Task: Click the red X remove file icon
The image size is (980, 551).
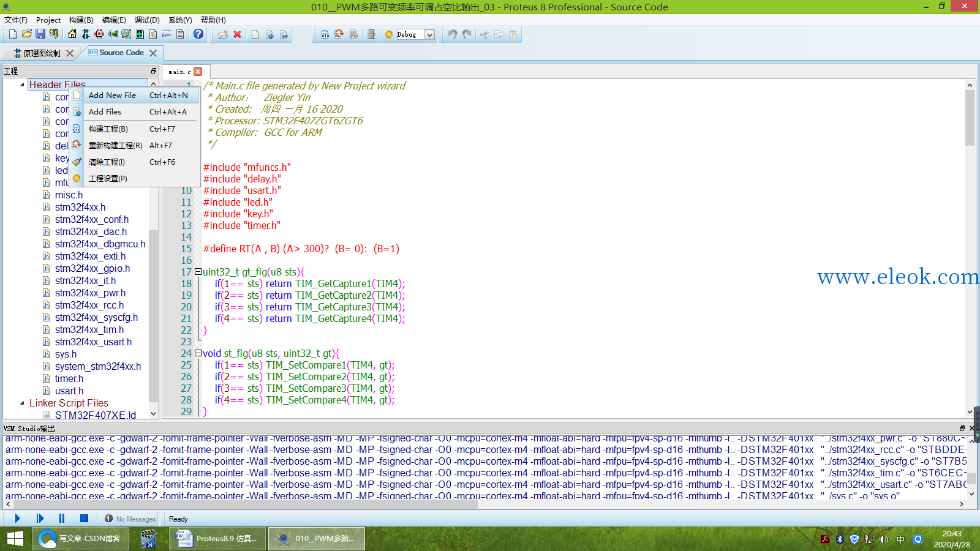Action: point(238,34)
